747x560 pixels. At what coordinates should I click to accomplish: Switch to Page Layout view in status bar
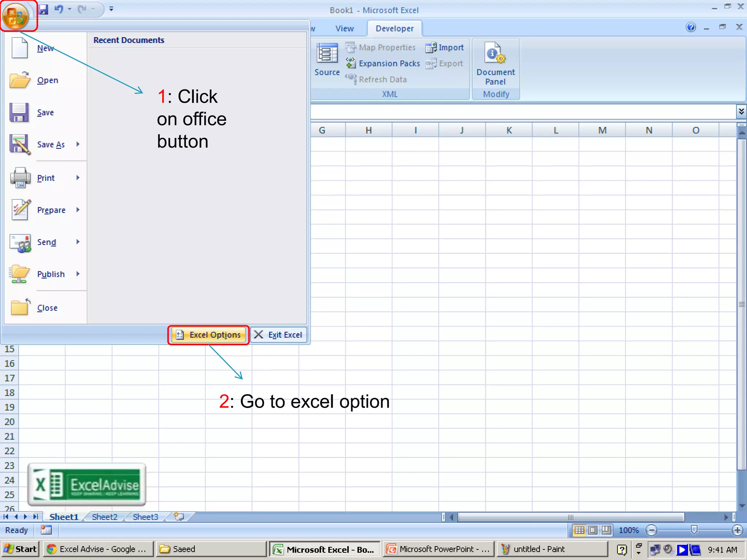tap(593, 530)
